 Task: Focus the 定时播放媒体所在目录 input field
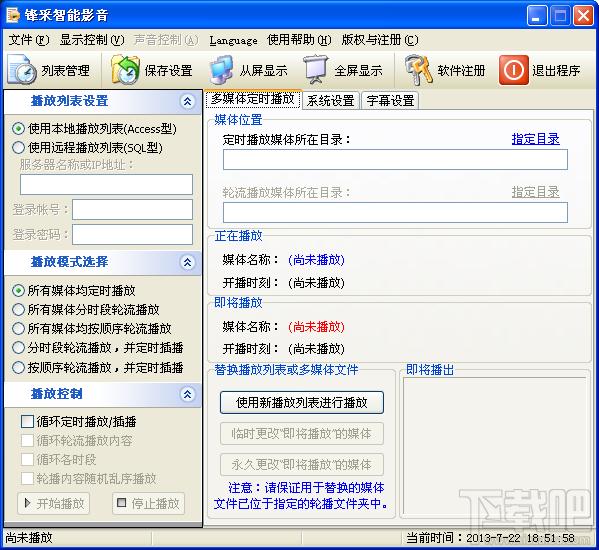point(395,160)
